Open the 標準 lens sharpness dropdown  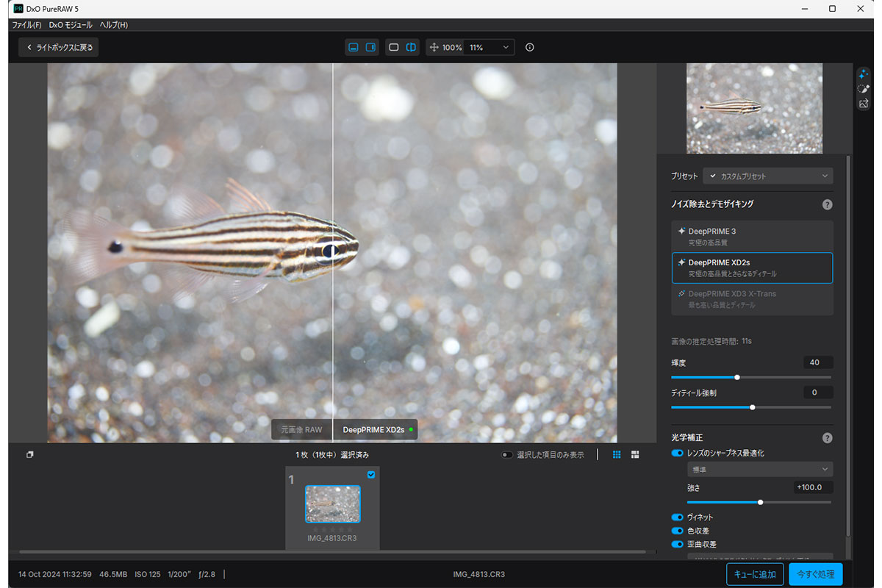click(x=759, y=470)
